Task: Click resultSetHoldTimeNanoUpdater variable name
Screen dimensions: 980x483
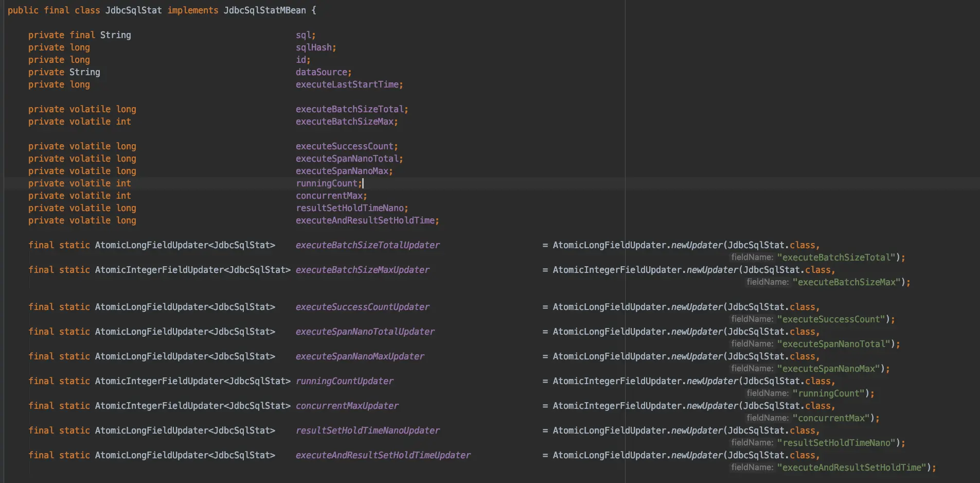Action: pyautogui.click(x=368, y=430)
